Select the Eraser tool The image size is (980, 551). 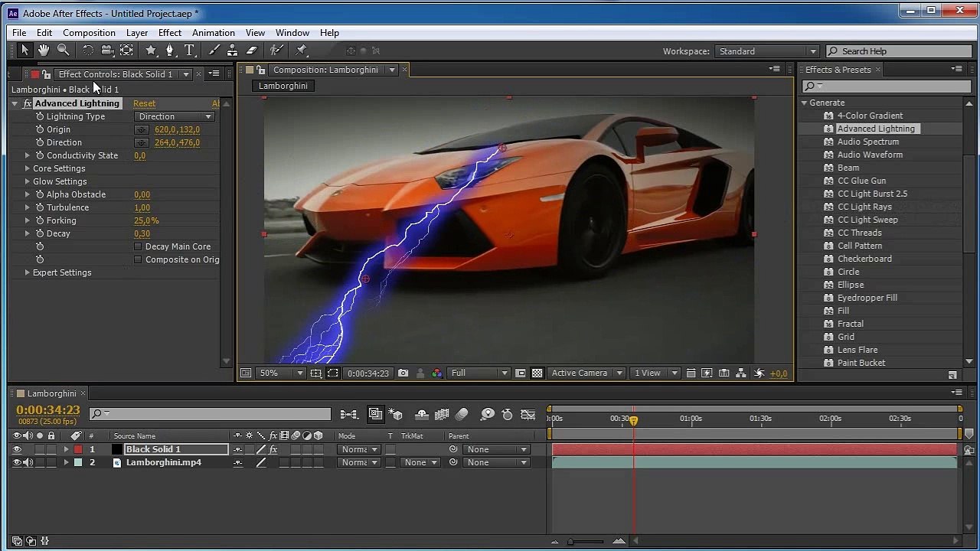(x=252, y=51)
